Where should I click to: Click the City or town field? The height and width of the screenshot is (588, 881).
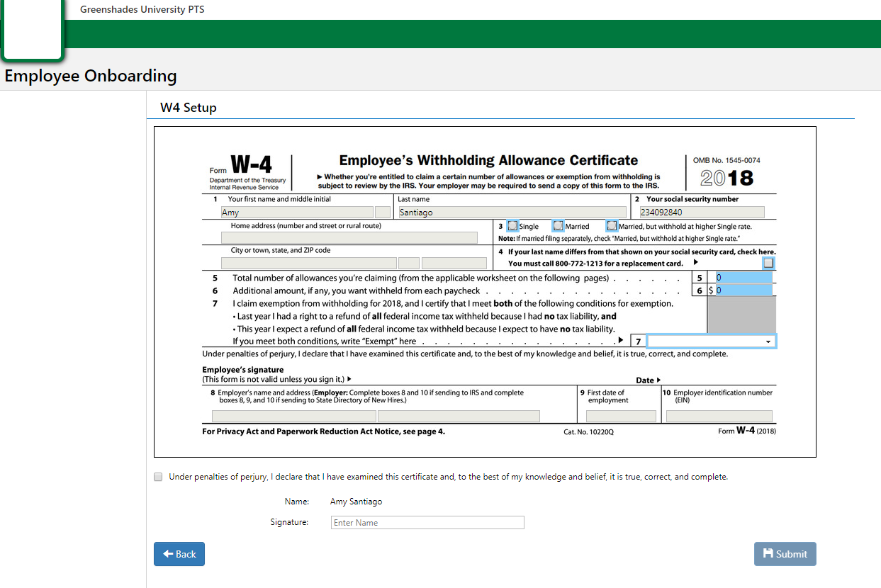click(x=309, y=263)
